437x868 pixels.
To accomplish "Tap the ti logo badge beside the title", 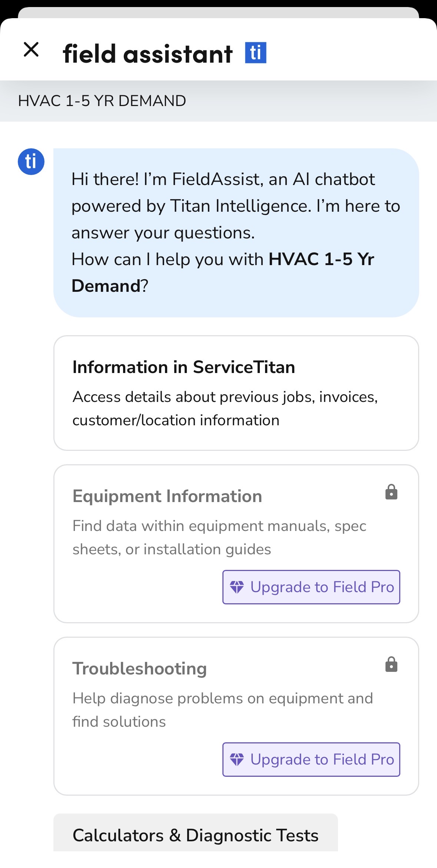I will 255,53.
